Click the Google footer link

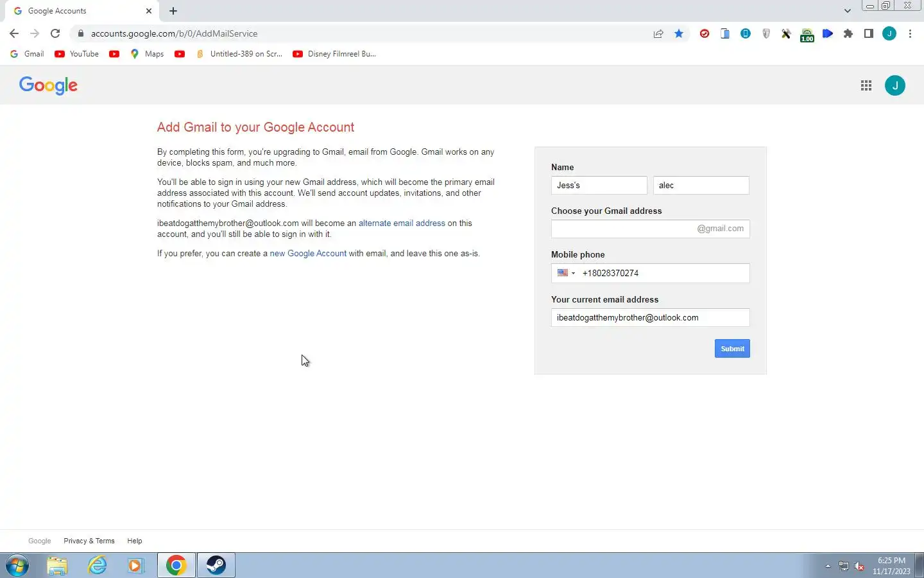pyautogui.click(x=39, y=541)
